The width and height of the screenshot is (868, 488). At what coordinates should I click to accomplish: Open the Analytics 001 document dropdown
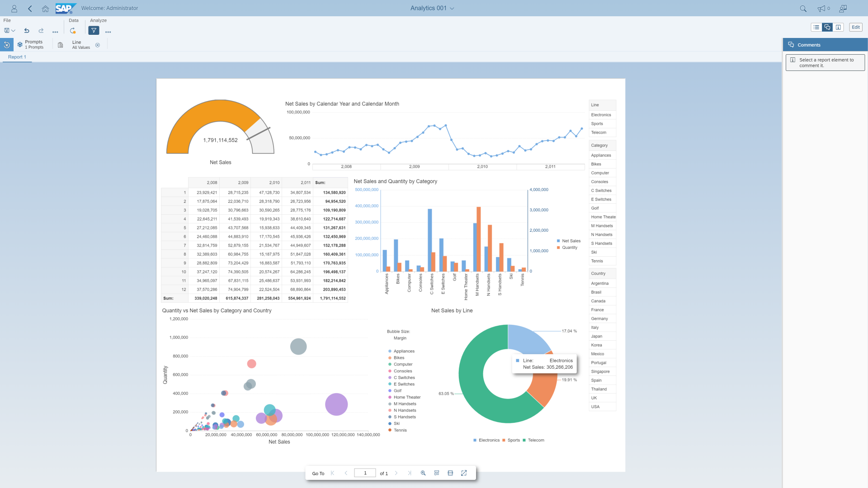[x=452, y=8]
